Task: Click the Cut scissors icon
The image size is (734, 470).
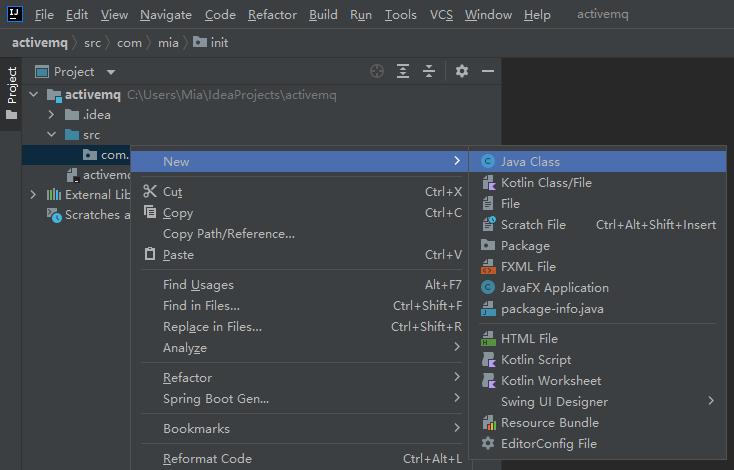Action: 150,191
